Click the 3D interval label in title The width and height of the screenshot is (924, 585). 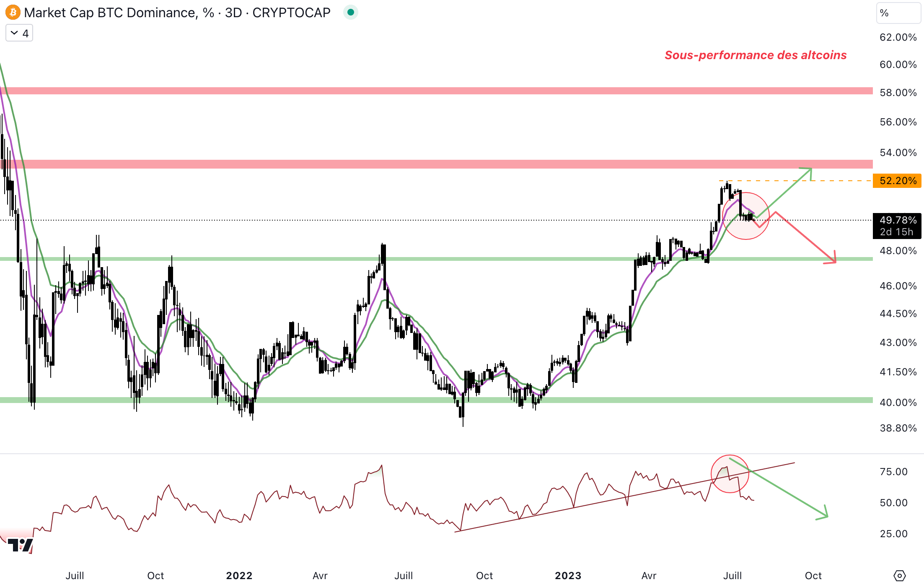233,13
